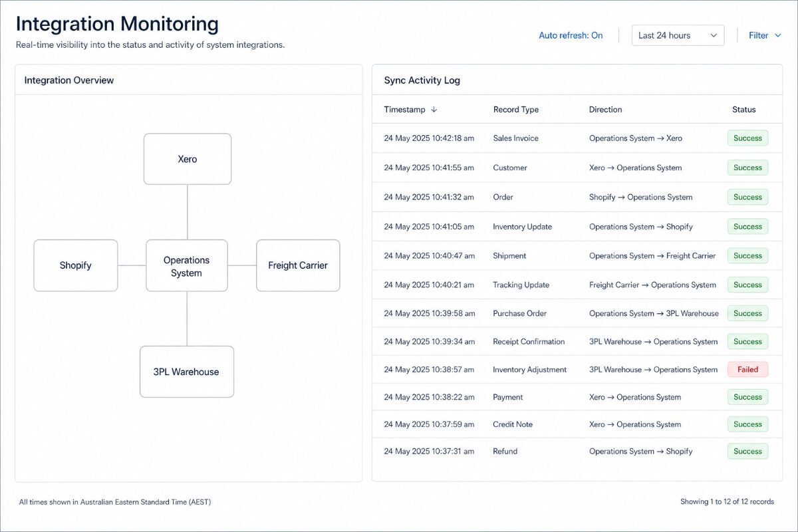The width and height of the screenshot is (798, 532).
Task: Click Showing 1 to 12 of 12 records
Action: (727, 501)
